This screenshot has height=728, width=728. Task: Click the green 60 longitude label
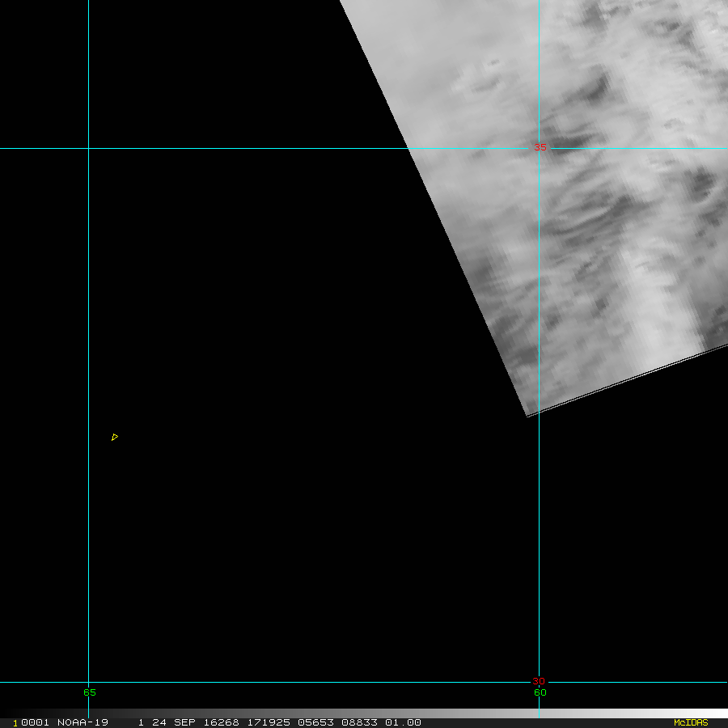pyautogui.click(x=540, y=692)
